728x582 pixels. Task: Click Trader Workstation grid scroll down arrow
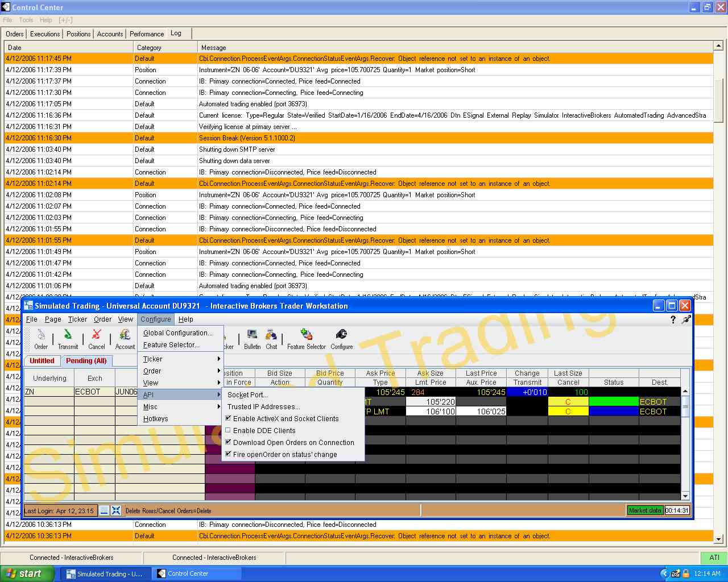click(x=685, y=496)
